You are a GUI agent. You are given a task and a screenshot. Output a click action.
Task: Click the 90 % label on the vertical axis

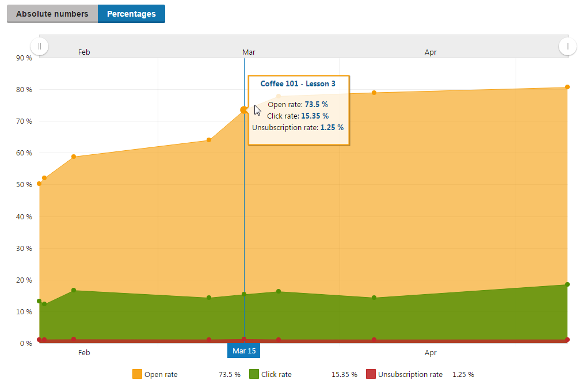tap(25, 58)
